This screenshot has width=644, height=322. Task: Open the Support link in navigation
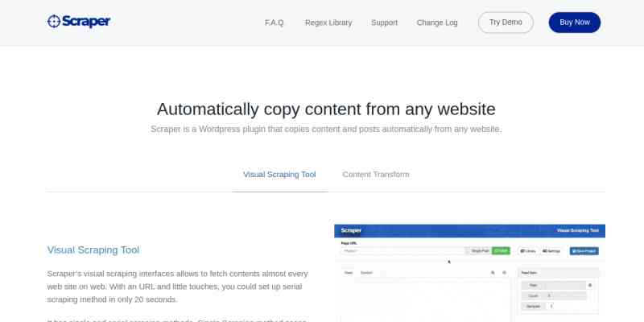click(384, 23)
